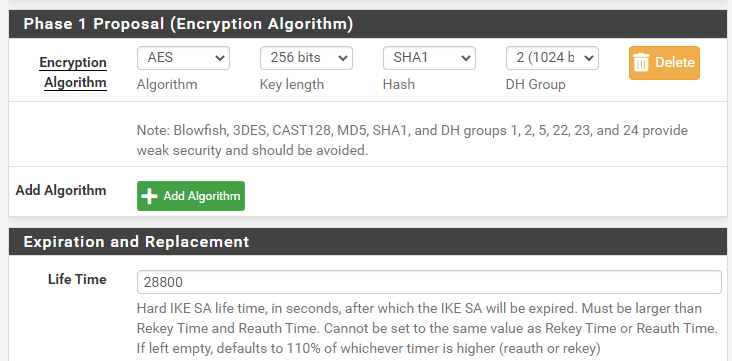Open the 256 bits key length dropdown
The height and width of the screenshot is (361, 732).
(306, 58)
